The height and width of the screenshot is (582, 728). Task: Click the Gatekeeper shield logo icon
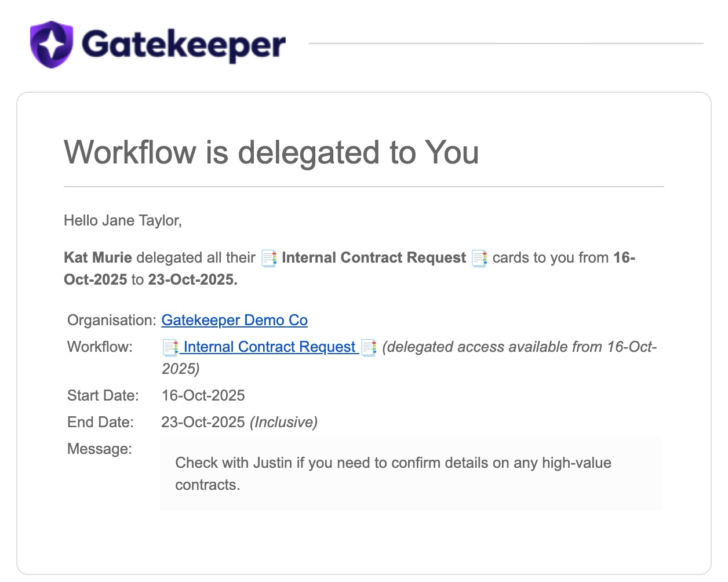click(x=52, y=44)
